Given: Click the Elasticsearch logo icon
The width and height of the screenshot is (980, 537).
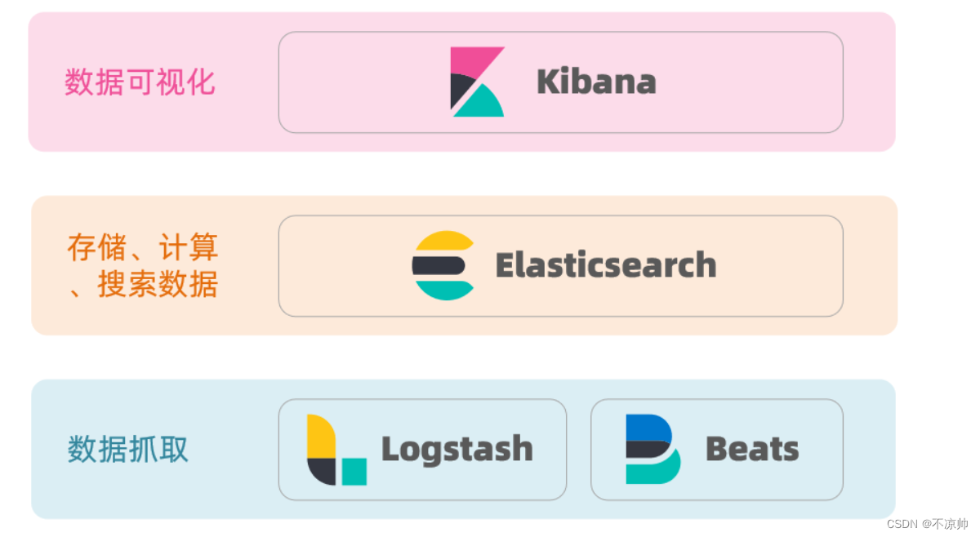Looking at the screenshot, I should tap(443, 265).
